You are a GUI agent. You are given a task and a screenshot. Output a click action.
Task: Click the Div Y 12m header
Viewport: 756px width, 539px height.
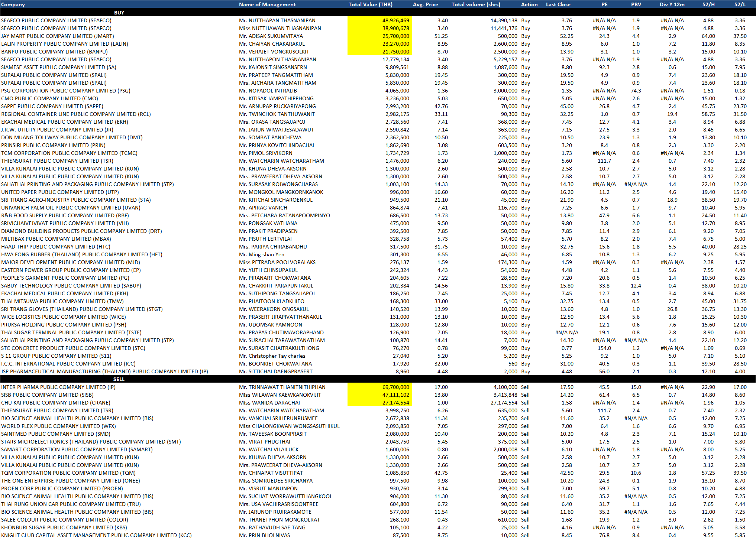(x=672, y=4)
